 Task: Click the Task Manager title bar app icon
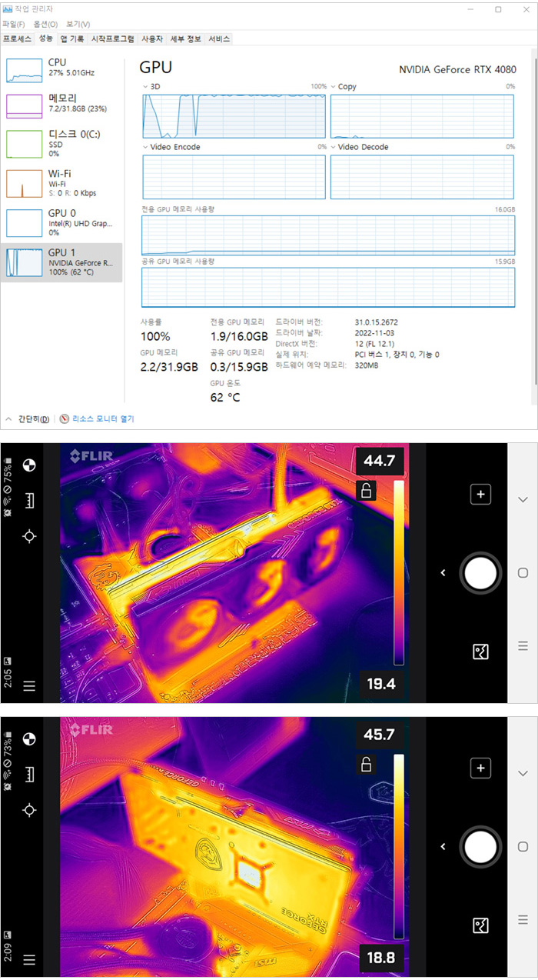point(8,9)
